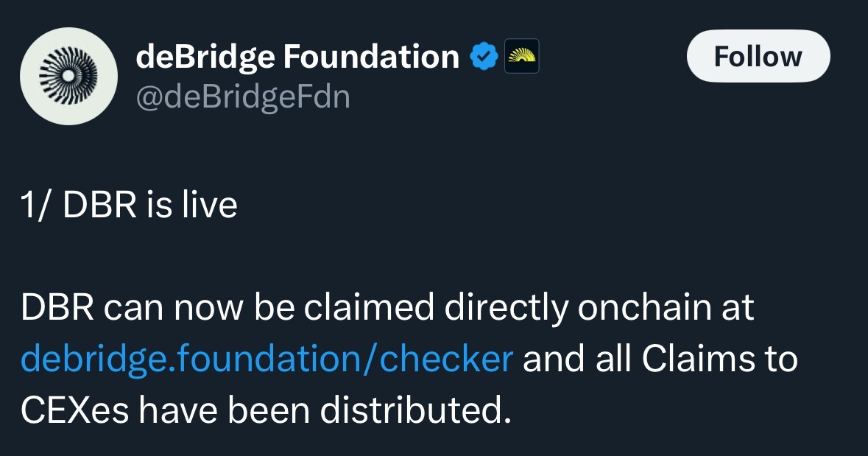Click the word "CEXes" in the tweet
This screenshot has width=868, height=456.
pos(74,410)
